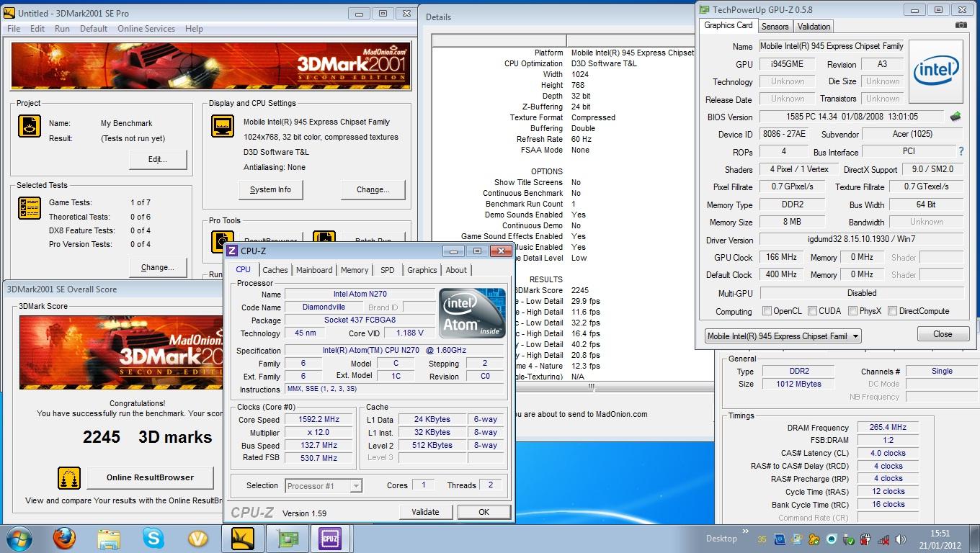This screenshot has width=980, height=553.
Task: Open the Online Services menu
Action: click(x=146, y=29)
